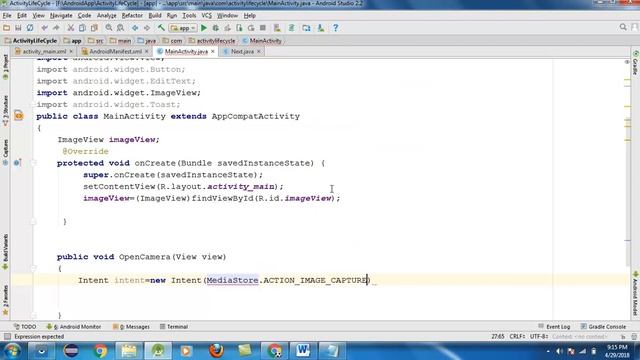Click the Save All toolbar icon

tap(18, 28)
